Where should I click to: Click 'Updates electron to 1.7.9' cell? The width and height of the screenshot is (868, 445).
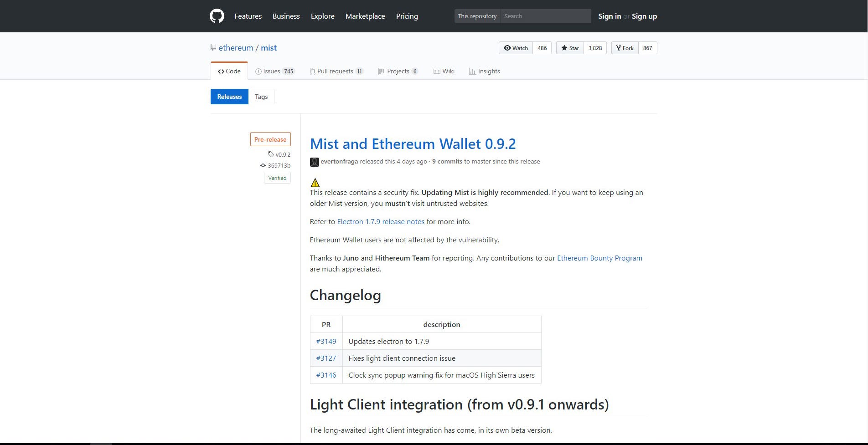[x=442, y=341]
